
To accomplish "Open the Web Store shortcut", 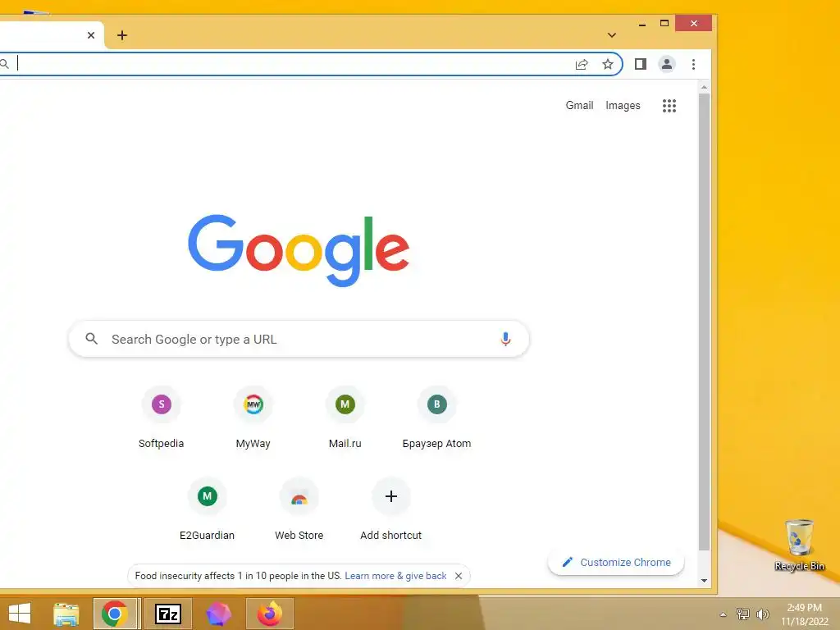I will click(299, 510).
